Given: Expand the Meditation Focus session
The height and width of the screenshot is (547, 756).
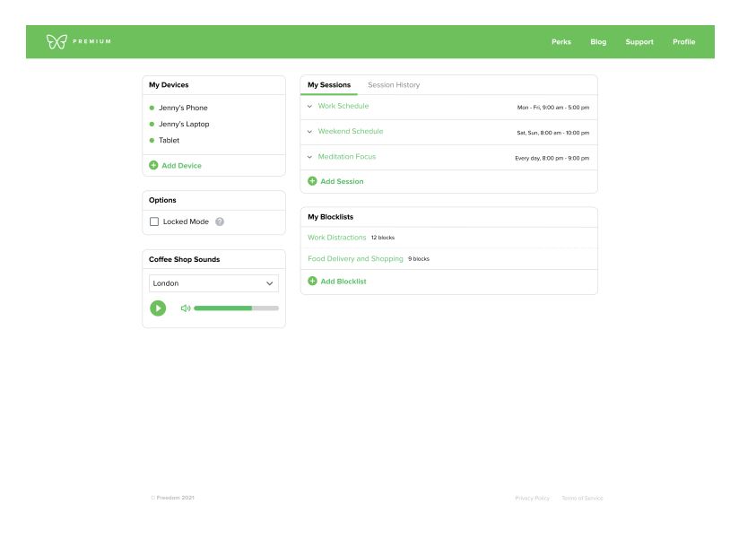Looking at the screenshot, I should pos(309,157).
